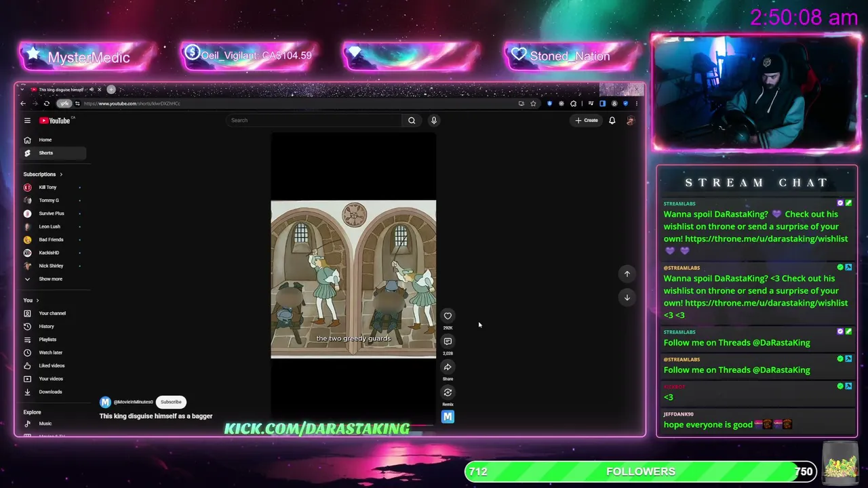868x488 pixels.
Task: Like the Short with the heart icon
Action: tap(448, 316)
